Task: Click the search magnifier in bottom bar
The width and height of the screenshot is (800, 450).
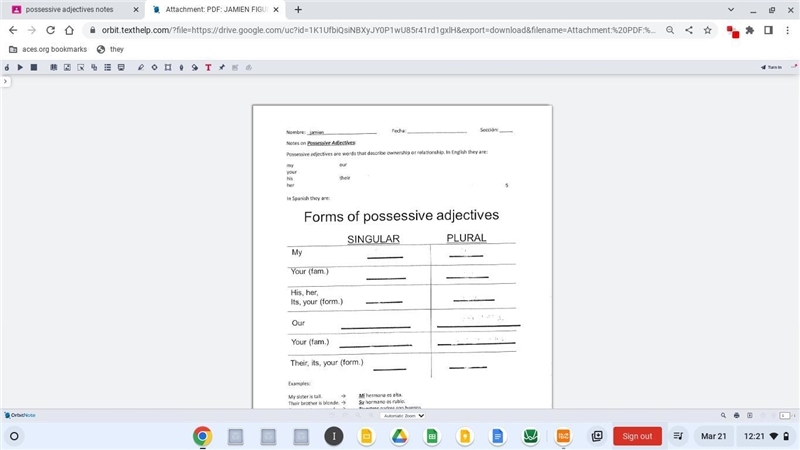Action: (723, 415)
